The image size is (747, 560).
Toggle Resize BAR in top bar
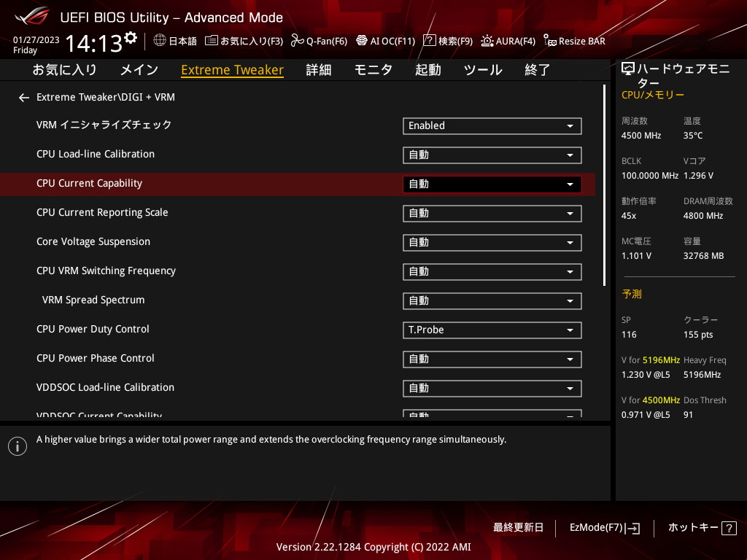coord(574,41)
